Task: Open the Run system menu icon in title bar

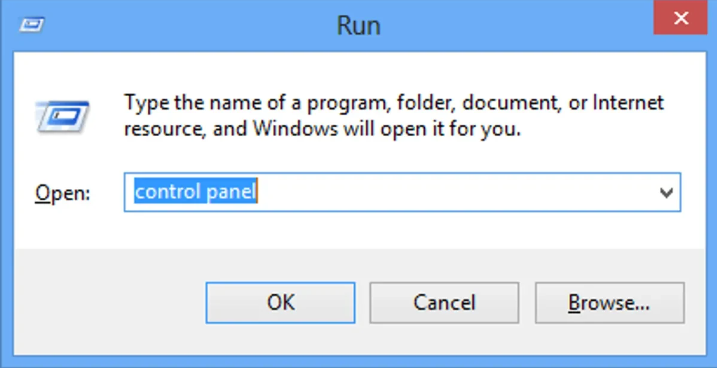Action: tap(32, 25)
